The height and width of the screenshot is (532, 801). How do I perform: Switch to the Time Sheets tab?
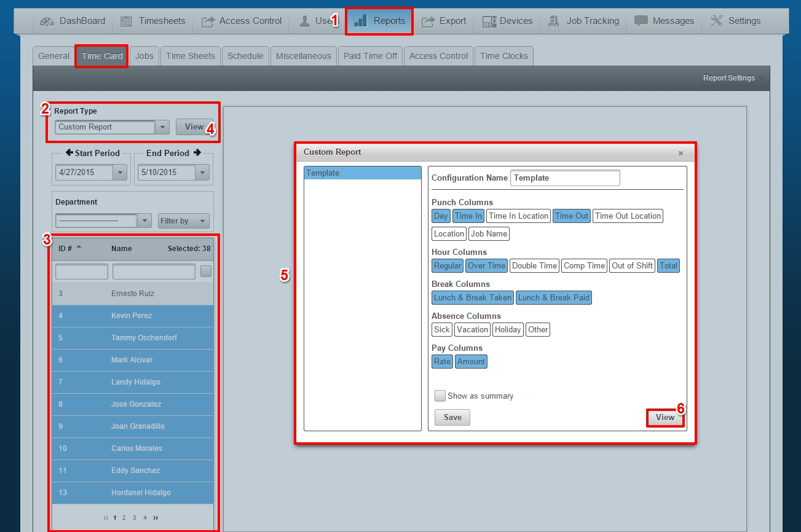coord(191,56)
